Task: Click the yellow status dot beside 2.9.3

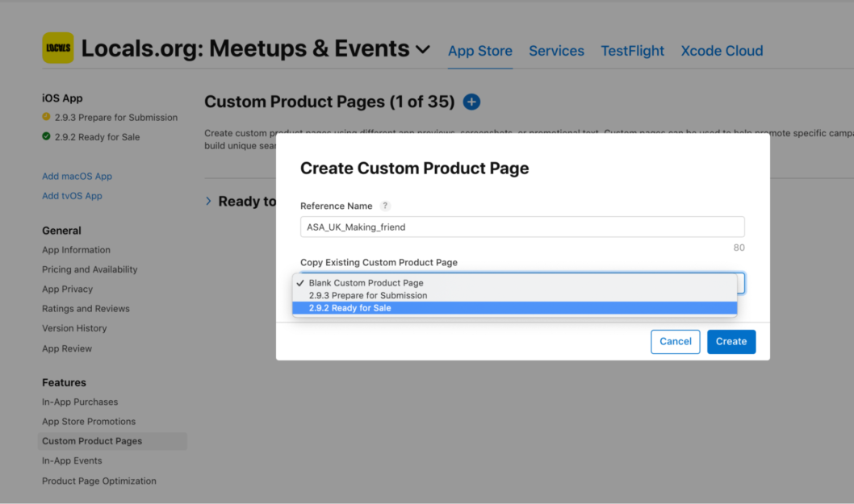Action: tap(46, 117)
